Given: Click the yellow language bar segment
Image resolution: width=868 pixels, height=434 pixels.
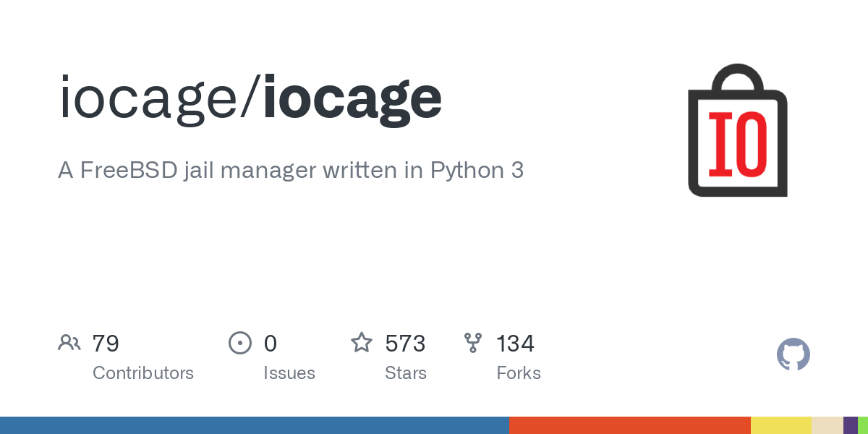Looking at the screenshot, I should point(781,425).
